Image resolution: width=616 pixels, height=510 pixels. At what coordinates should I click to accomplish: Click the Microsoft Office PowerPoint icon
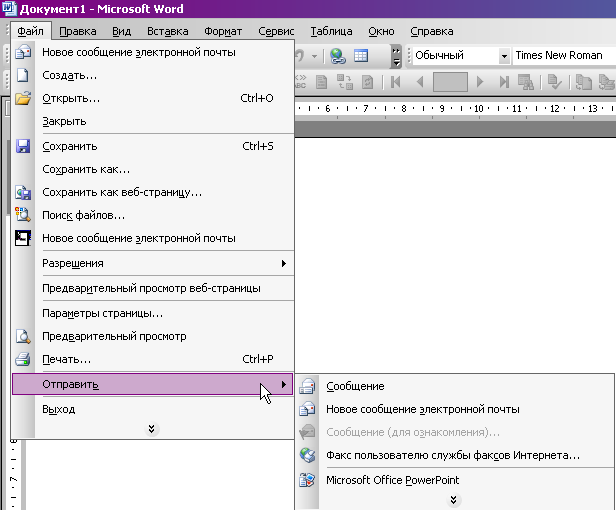307,480
